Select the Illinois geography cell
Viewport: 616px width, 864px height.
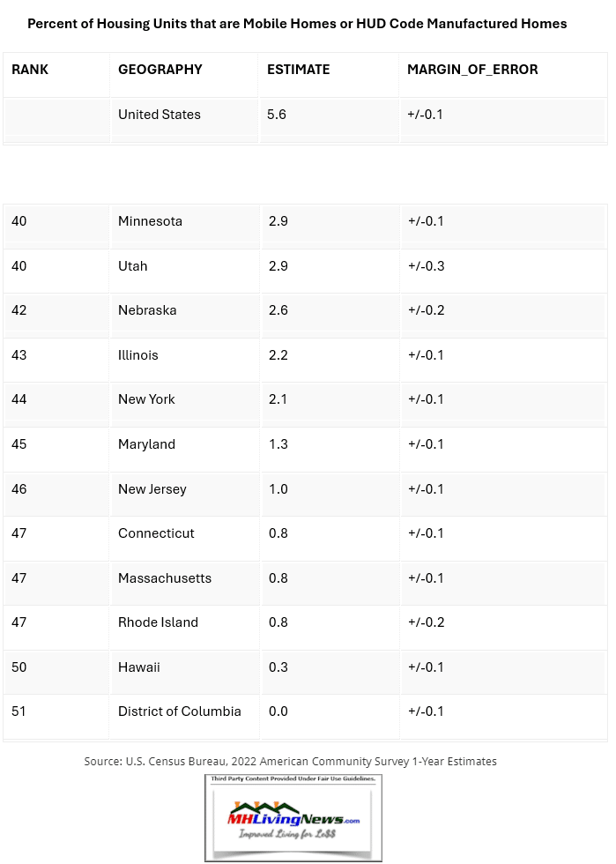[138, 355]
